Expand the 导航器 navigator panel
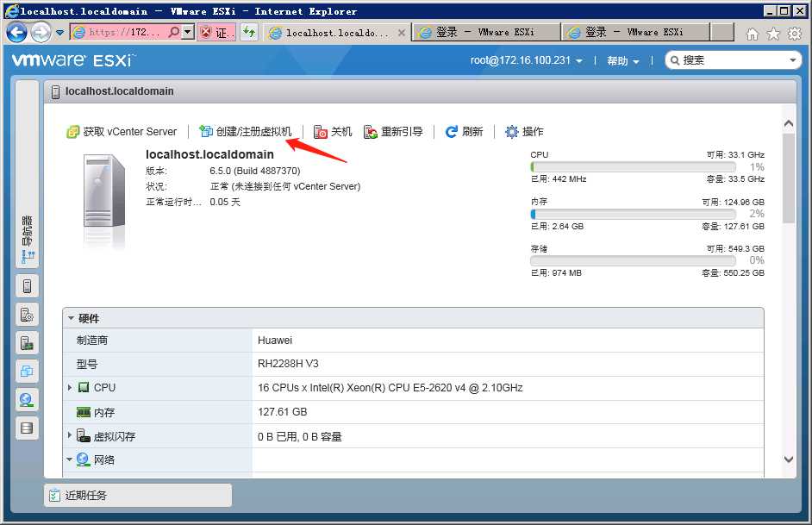 point(27,173)
